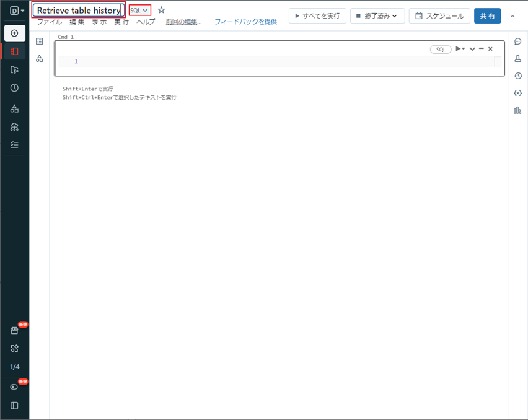
Task: Click the Create new plus icon
Action: (x=14, y=33)
